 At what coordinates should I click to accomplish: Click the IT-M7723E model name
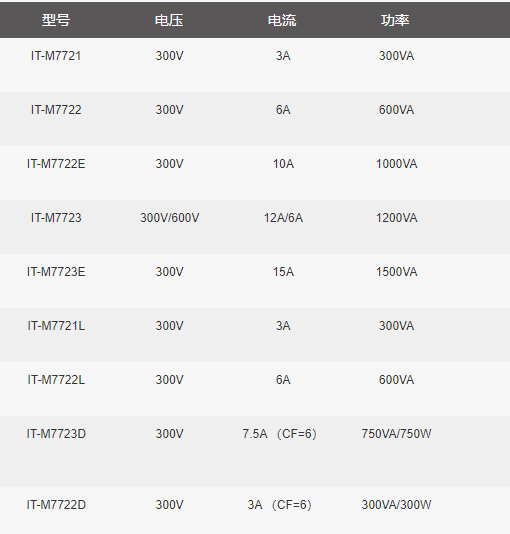(56, 272)
